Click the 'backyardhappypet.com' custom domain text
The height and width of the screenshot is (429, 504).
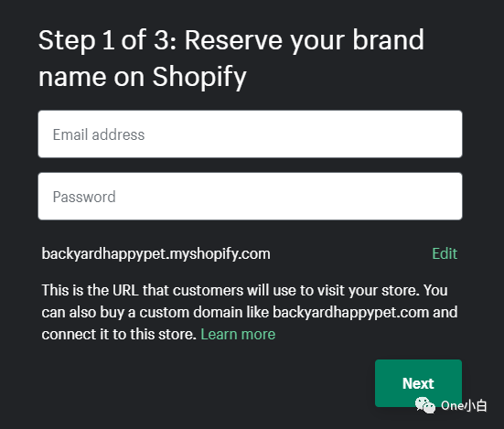pyautogui.click(x=350, y=312)
